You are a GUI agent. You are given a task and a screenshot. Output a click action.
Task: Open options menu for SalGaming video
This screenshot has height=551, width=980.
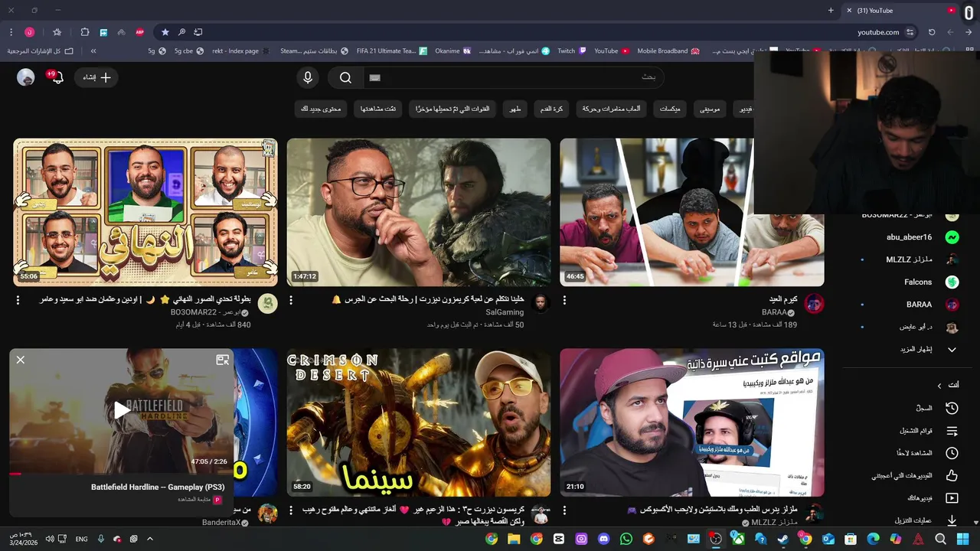click(x=291, y=300)
